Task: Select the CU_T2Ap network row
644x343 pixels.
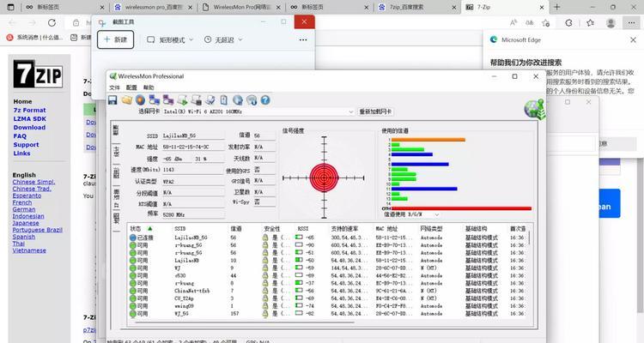Action: point(327,298)
